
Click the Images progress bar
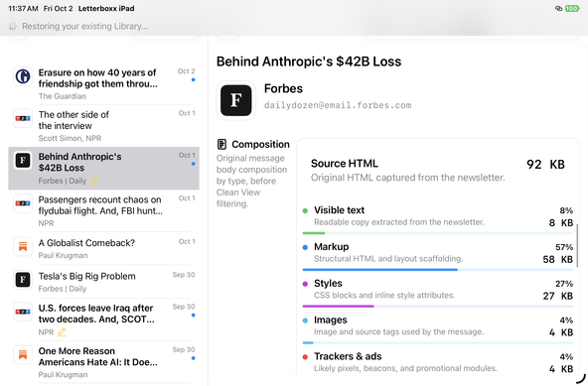point(438,342)
